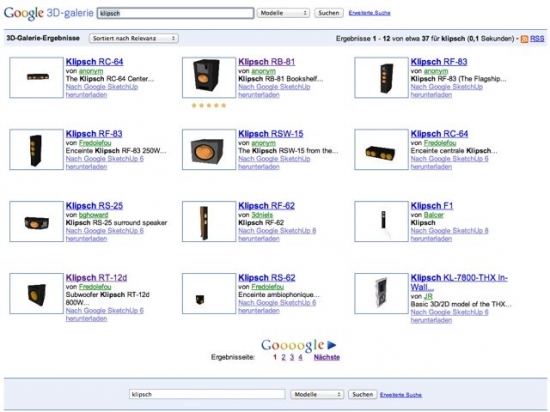Open the bottom Erweiterte Suche link
Viewport: 550px width, 412px height.
(x=401, y=394)
